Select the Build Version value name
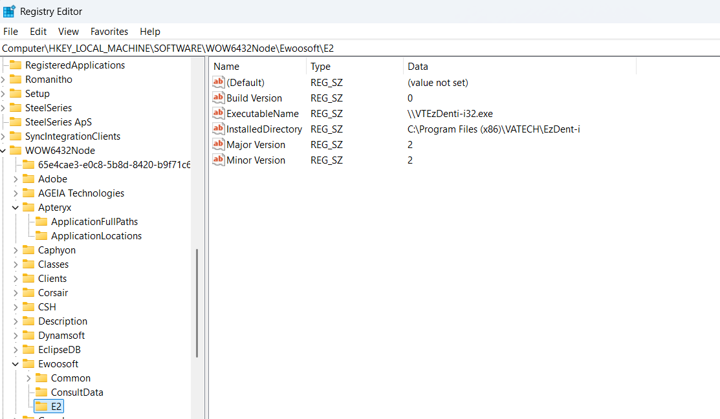 click(254, 98)
